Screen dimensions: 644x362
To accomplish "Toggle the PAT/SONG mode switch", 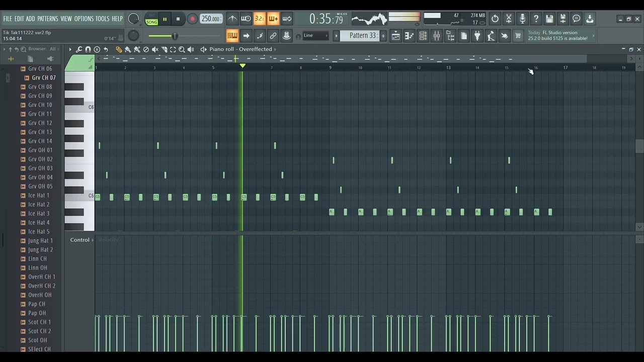I will pyautogui.click(x=151, y=19).
